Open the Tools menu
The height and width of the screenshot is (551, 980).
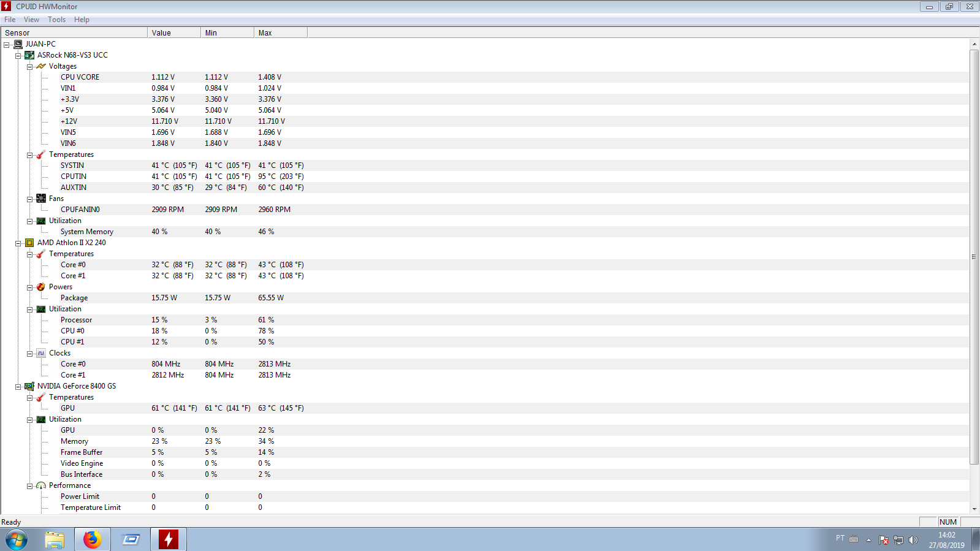[x=57, y=20]
